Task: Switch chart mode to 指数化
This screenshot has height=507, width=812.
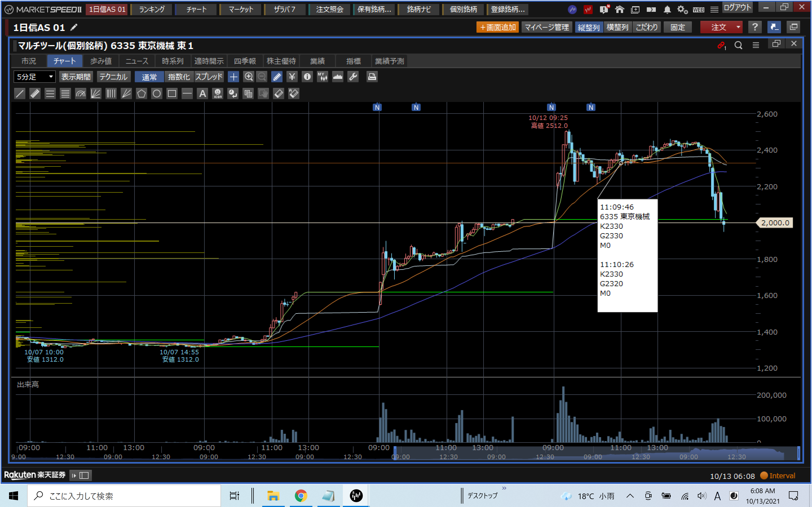Action: pos(179,77)
